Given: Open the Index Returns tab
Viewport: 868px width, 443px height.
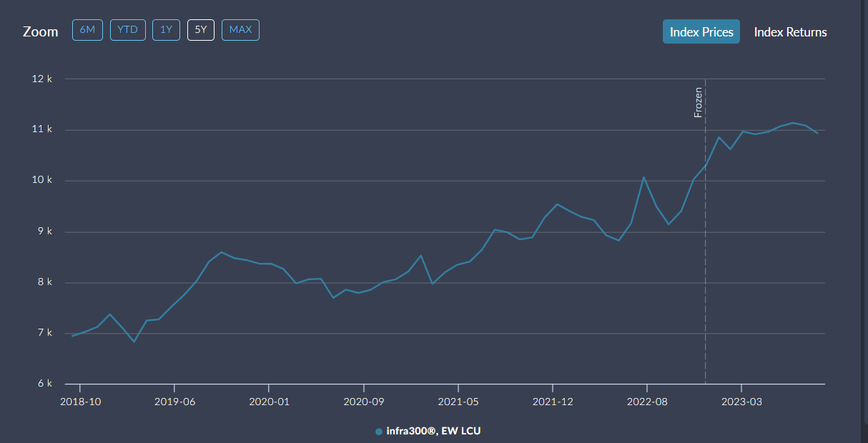Looking at the screenshot, I should tap(790, 32).
